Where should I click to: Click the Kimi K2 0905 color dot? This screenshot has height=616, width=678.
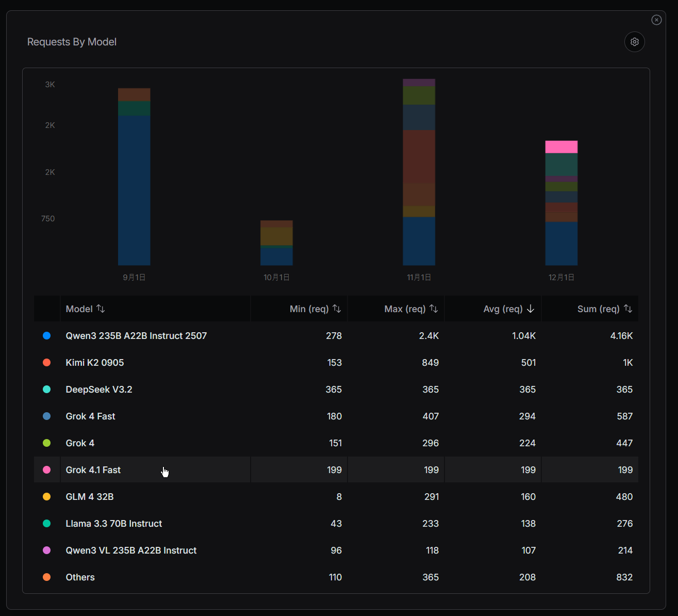point(46,362)
